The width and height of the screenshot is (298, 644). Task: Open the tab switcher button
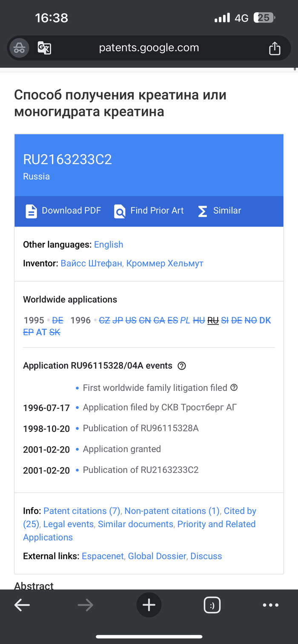pos(212,605)
